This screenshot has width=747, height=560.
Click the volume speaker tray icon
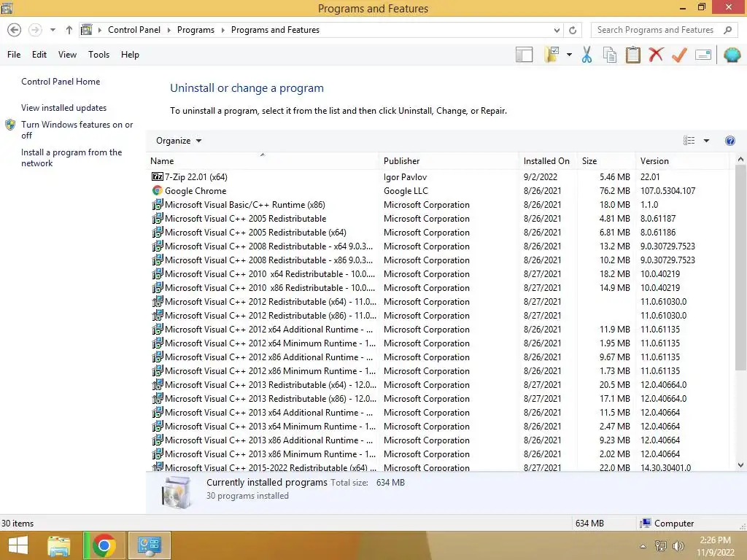pyautogui.click(x=678, y=546)
